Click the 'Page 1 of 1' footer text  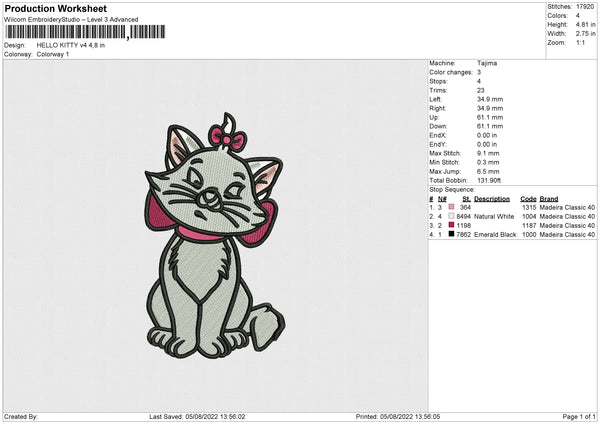[x=579, y=416]
